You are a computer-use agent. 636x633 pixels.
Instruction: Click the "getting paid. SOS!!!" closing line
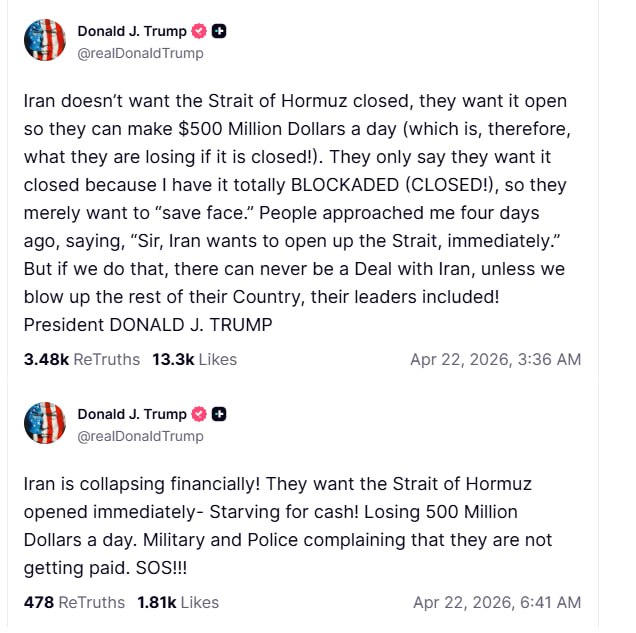[x=106, y=568]
